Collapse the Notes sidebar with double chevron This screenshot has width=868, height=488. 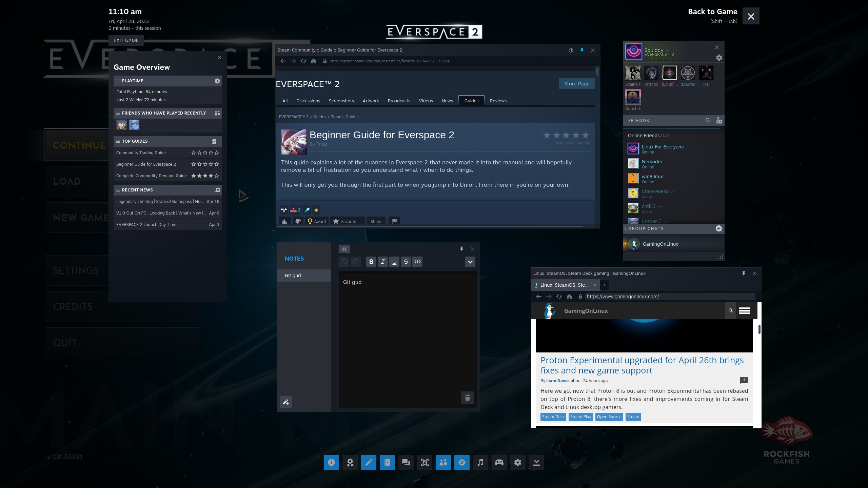pos(344,249)
